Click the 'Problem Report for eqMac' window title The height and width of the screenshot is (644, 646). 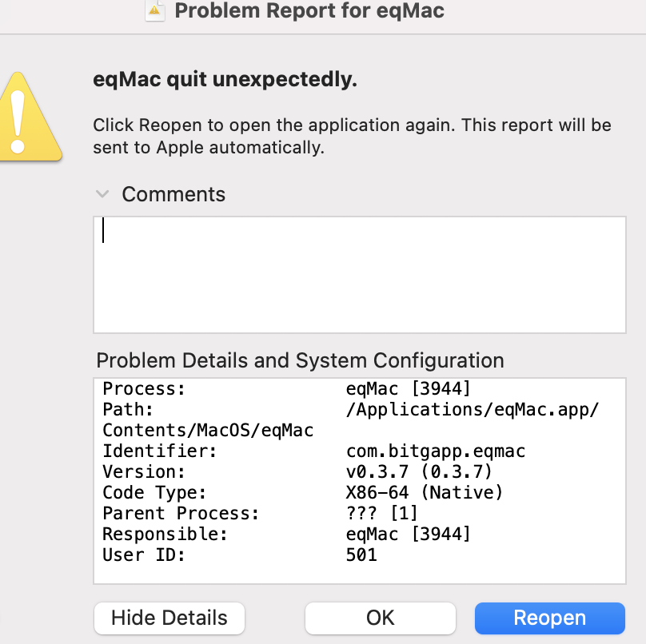coord(309,10)
